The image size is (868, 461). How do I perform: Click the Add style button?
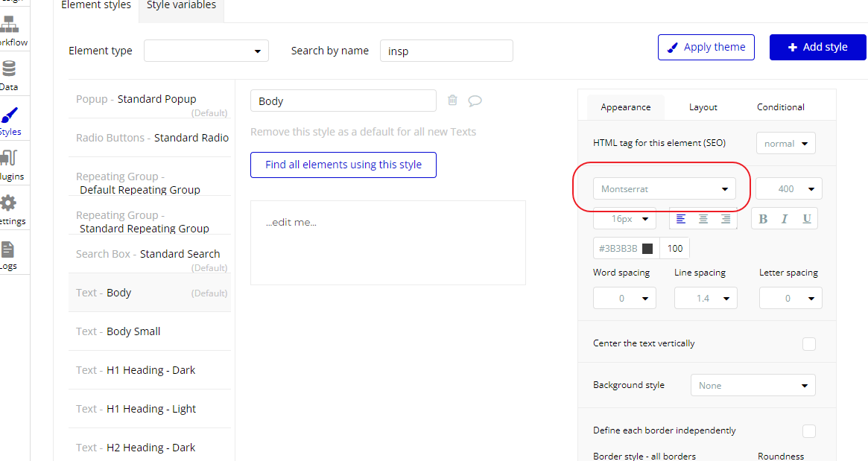[818, 47]
